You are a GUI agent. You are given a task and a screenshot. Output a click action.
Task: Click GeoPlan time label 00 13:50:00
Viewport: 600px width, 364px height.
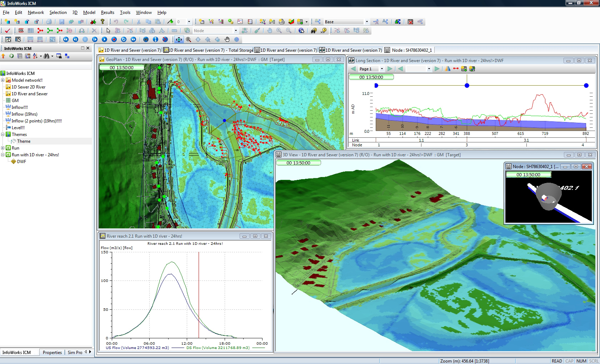(x=121, y=67)
